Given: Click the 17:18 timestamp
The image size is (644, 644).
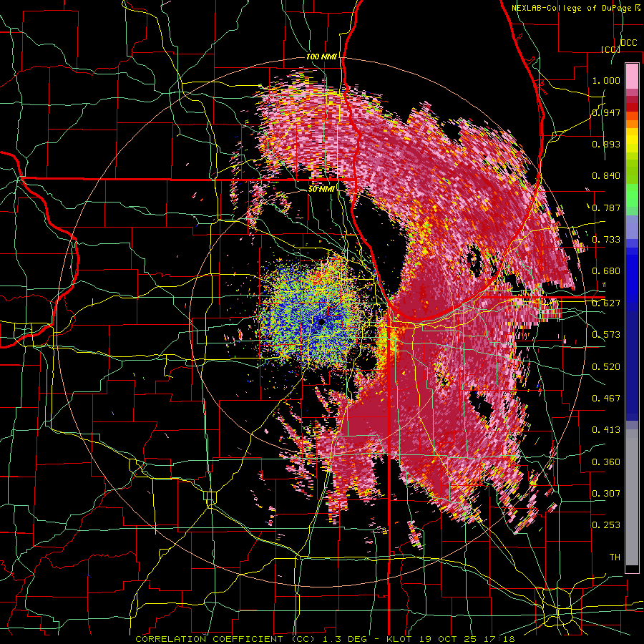Looking at the screenshot, I should (x=500, y=639).
